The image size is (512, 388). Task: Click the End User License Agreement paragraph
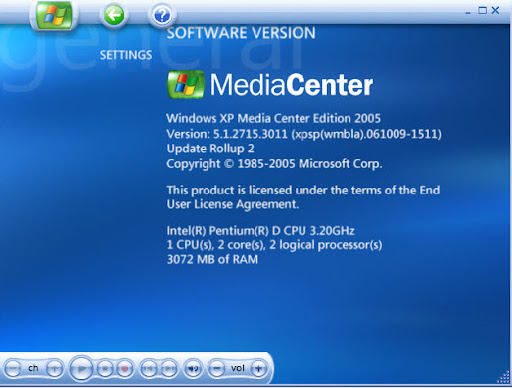coord(303,197)
